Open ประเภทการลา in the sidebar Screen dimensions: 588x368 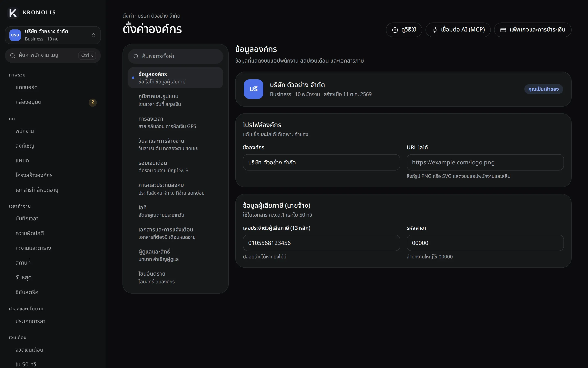pos(53,321)
